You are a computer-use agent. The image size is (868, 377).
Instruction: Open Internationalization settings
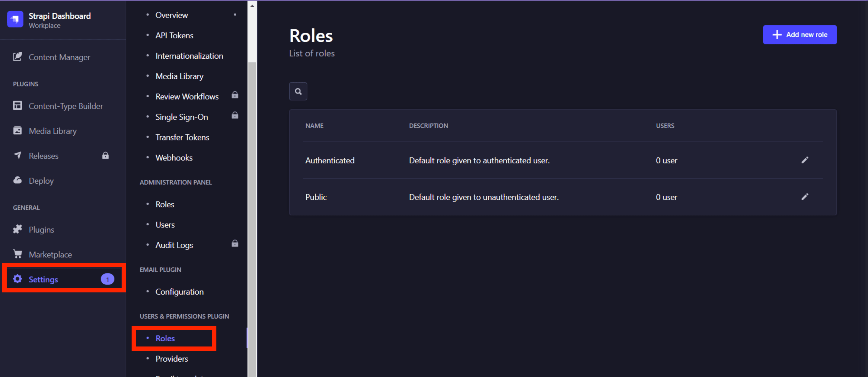(189, 56)
